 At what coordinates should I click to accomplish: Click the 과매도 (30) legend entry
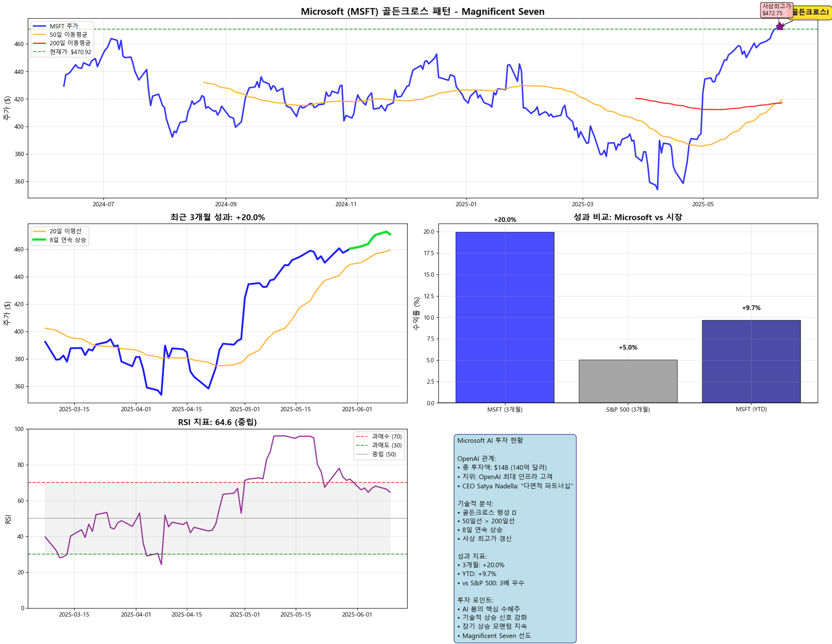coord(387,445)
